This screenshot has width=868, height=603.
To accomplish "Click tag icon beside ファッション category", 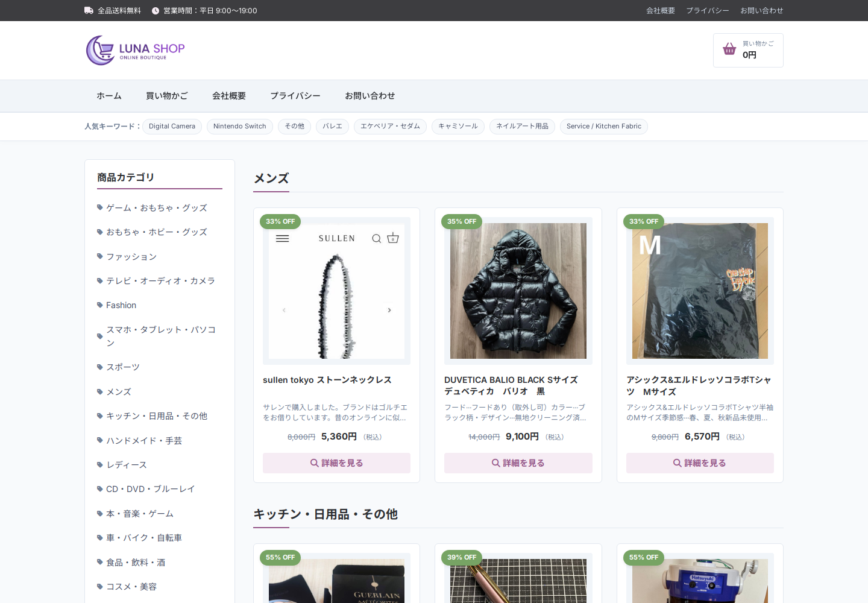I will (100, 256).
